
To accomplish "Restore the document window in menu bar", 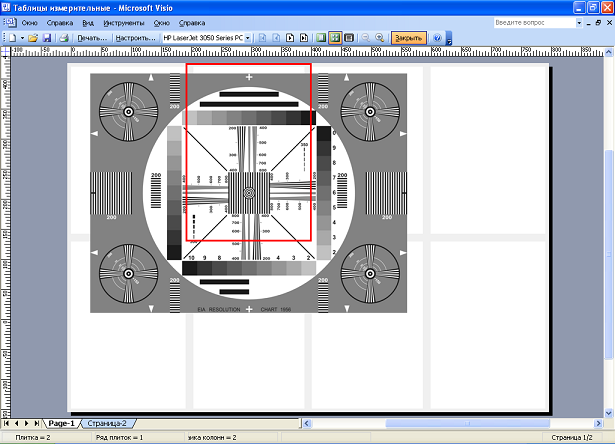I will [x=599, y=23].
